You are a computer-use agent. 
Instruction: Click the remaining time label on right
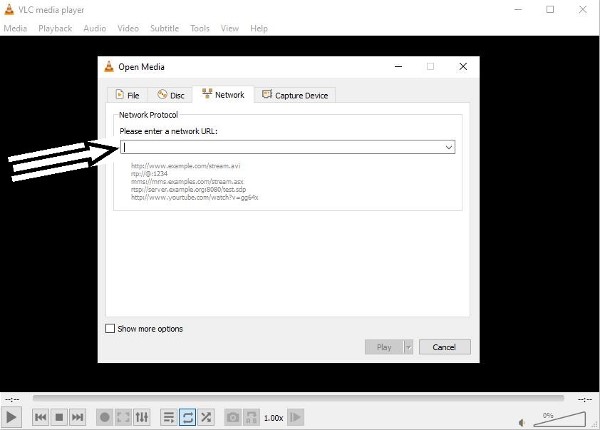coord(585,399)
